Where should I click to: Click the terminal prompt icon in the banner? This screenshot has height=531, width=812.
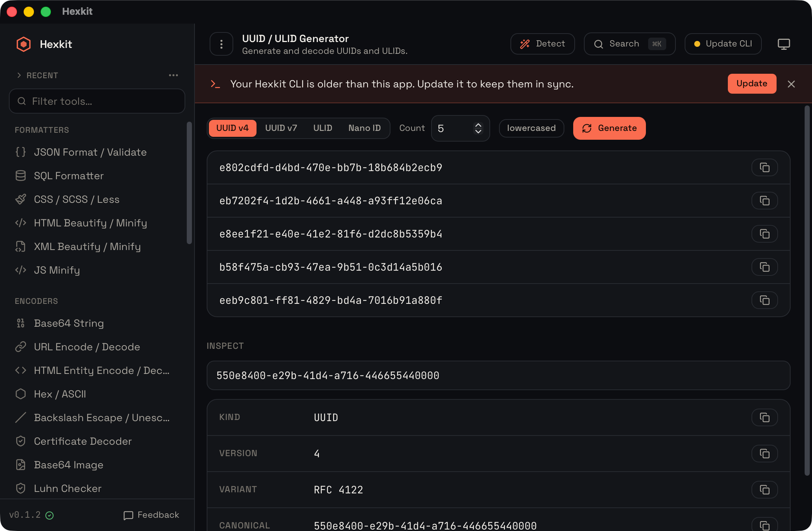(215, 84)
